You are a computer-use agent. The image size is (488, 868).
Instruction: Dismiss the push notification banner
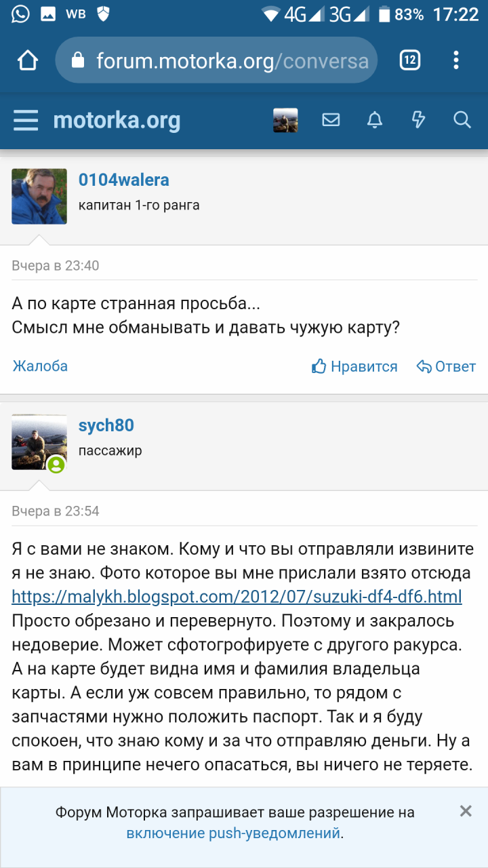(466, 811)
